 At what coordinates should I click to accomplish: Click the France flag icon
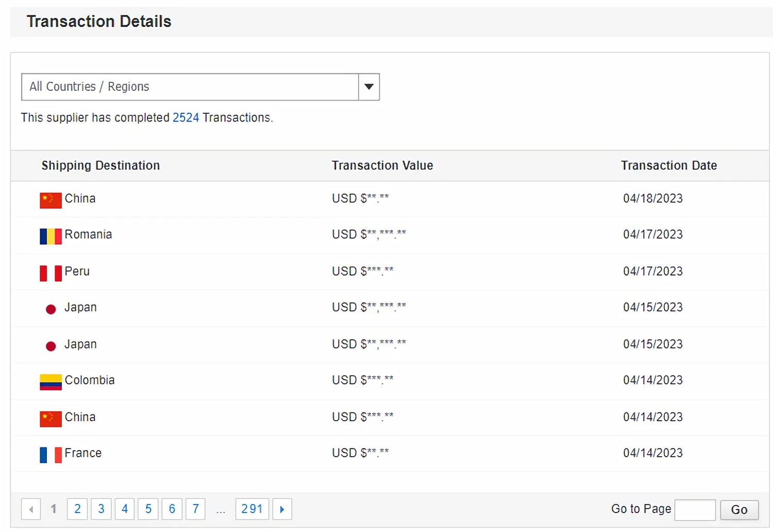pos(51,455)
